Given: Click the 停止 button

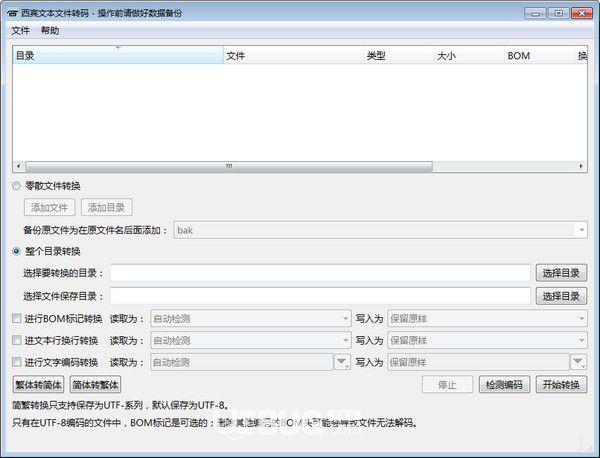Looking at the screenshot, I should [x=447, y=385].
